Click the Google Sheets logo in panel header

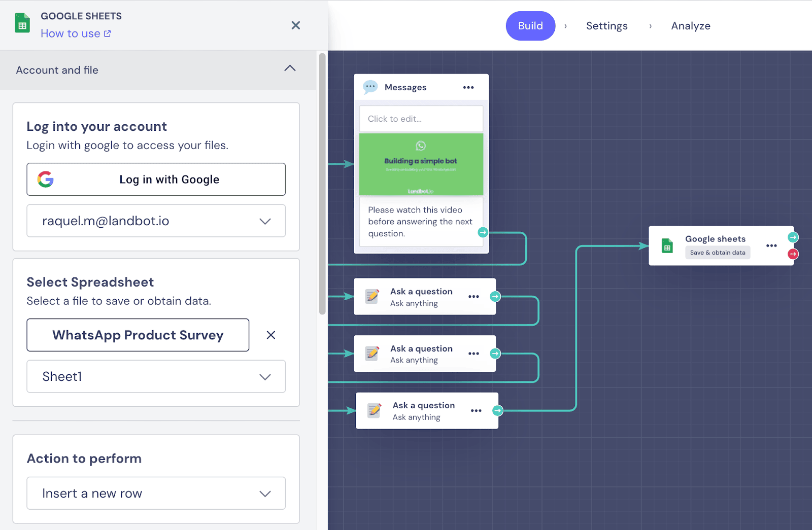[22, 23]
